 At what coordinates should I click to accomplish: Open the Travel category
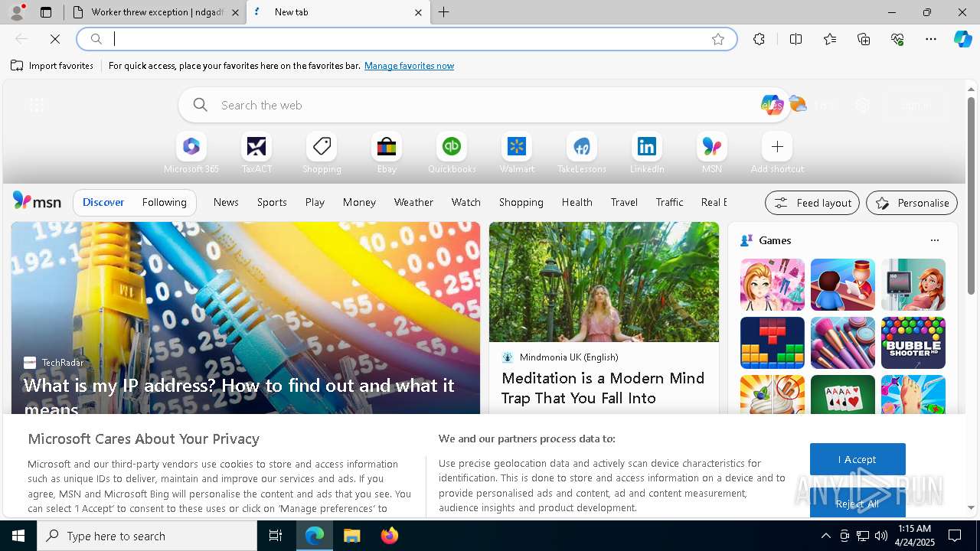624,202
